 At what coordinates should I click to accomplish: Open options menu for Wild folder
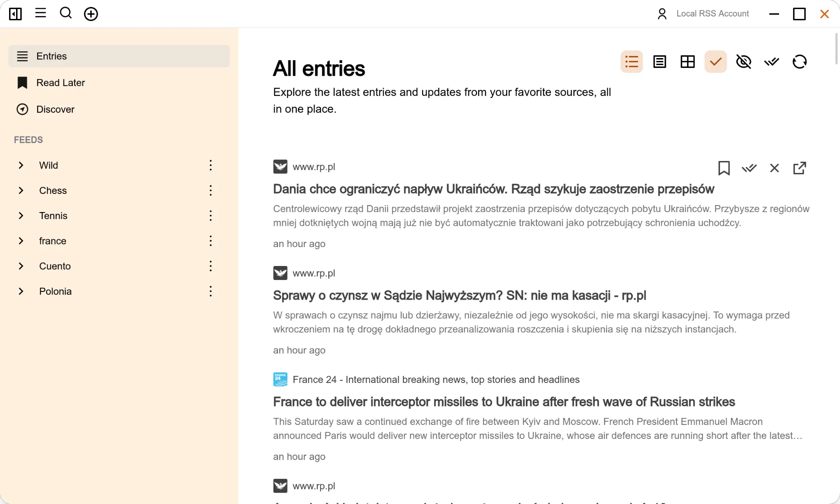click(210, 166)
